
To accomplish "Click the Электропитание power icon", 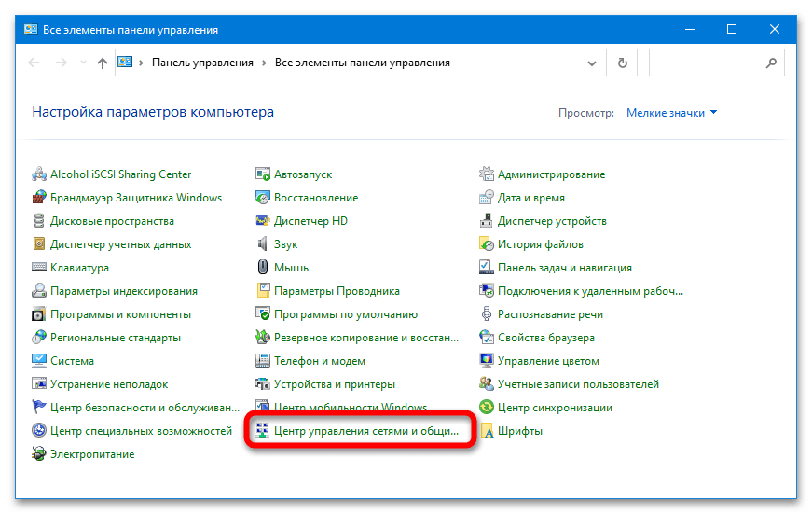I will coord(39,454).
